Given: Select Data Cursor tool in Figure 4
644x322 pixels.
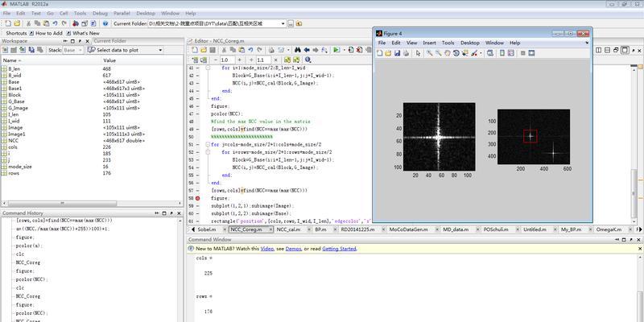Looking at the screenshot, I should tap(465, 53).
